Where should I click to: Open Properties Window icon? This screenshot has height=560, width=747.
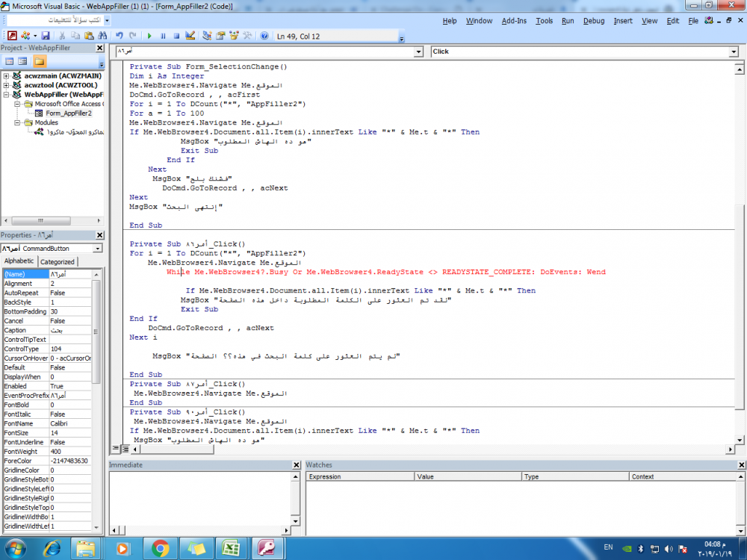pyautogui.click(x=220, y=36)
